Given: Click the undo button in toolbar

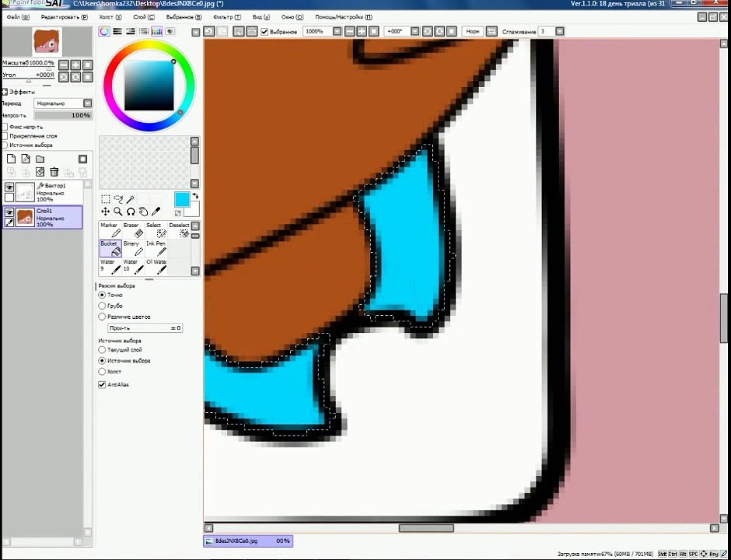Looking at the screenshot, I should 209,31.
